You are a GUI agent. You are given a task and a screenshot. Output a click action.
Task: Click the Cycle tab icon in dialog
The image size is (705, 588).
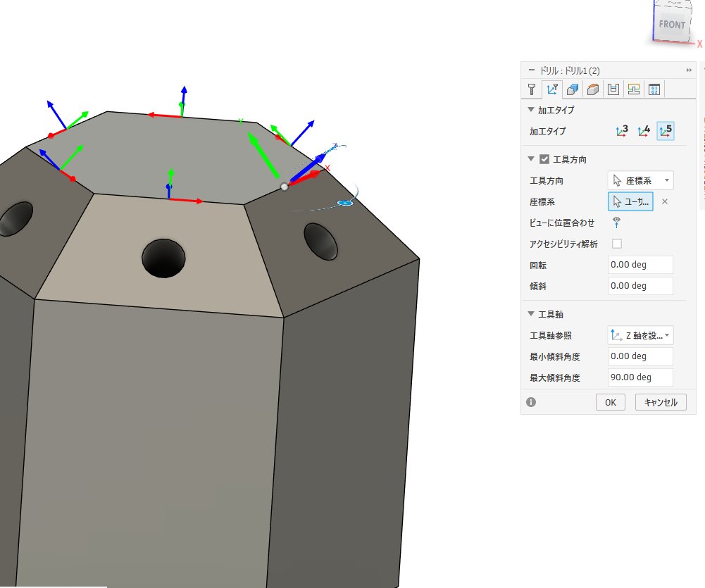[x=613, y=89]
